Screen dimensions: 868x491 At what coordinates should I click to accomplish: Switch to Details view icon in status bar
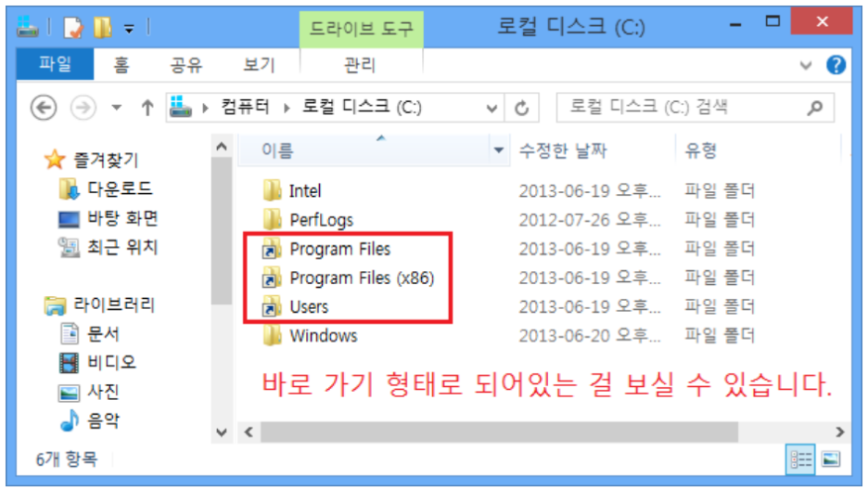click(800, 459)
